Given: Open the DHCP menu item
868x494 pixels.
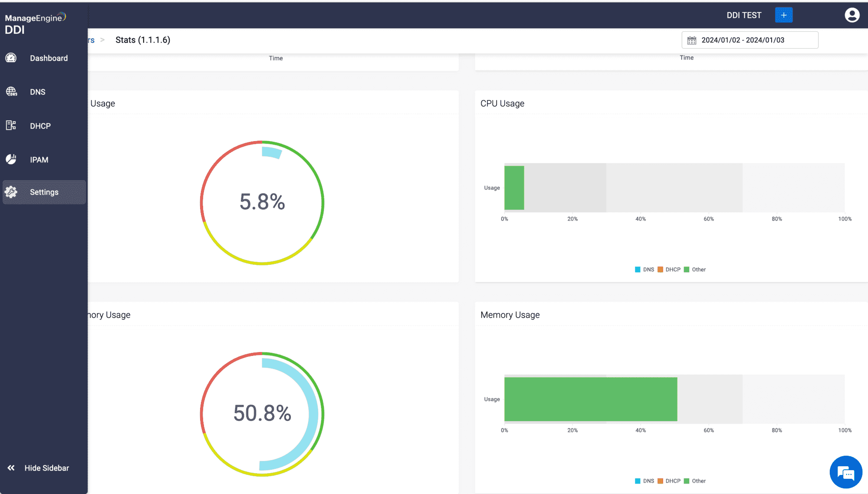Looking at the screenshot, I should click(40, 126).
